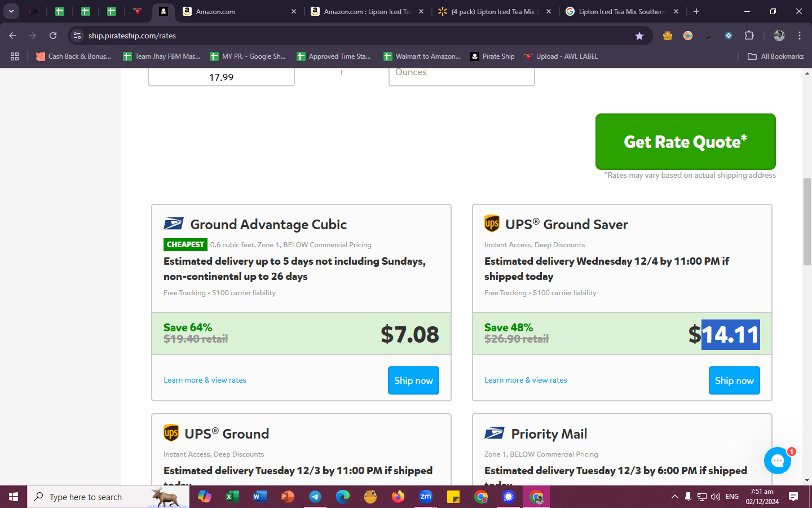
Task: Click the honey-pot extension icon
Action: (668, 36)
